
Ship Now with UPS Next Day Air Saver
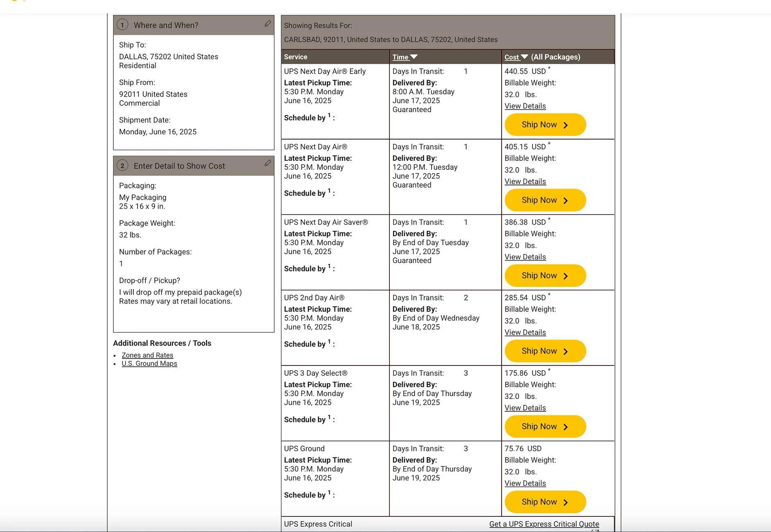pos(545,275)
